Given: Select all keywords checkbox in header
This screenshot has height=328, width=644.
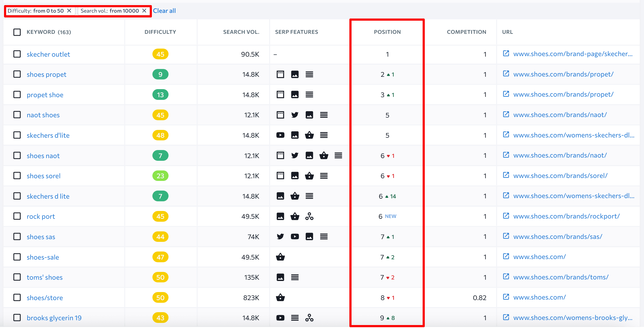Looking at the screenshot, I should (x=17, y=32).
